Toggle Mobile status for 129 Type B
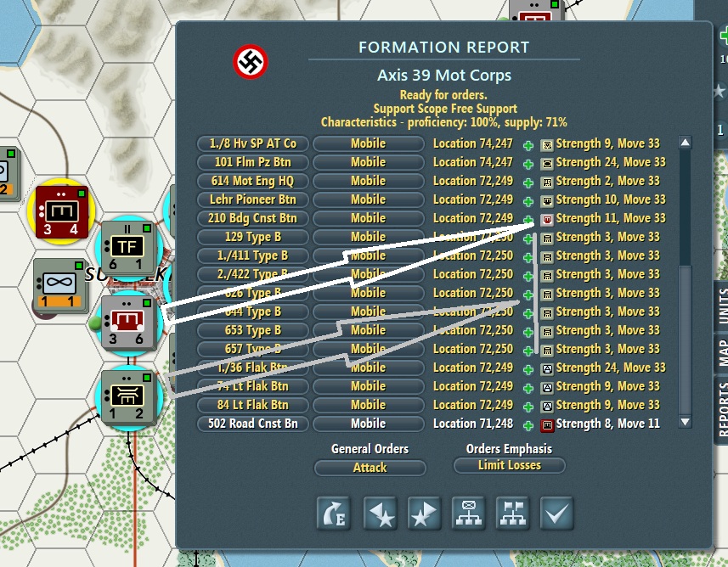Image resolution: width=728 pixels, height=567 pixels. click(368, 237)
